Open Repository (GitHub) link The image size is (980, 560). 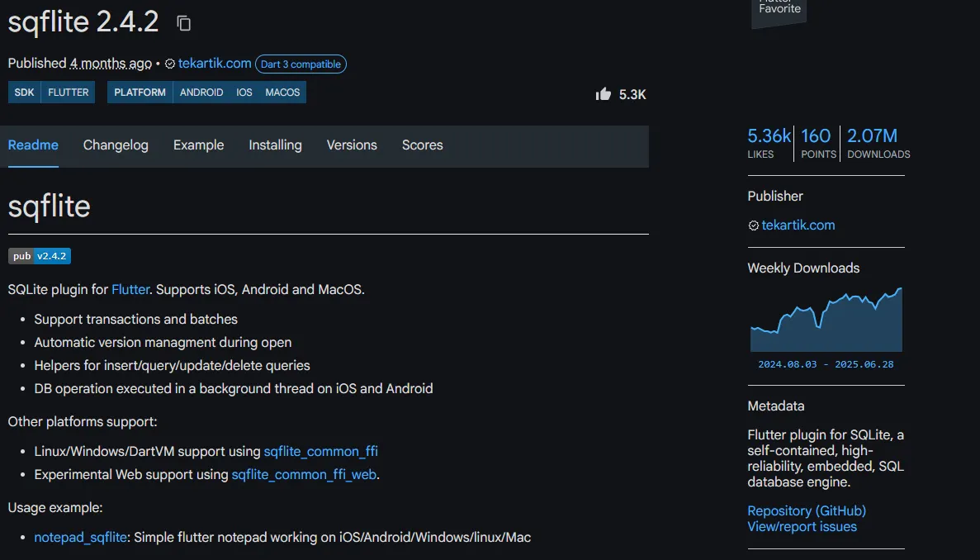click(x=807, y=510)
